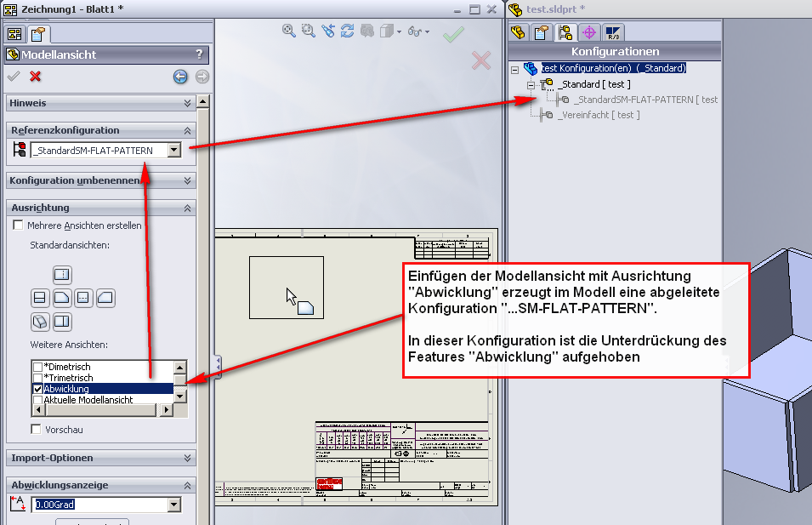812x525 pixels.
Task: Expand the Import-Optionen section
Action: [x=187, y=458]
